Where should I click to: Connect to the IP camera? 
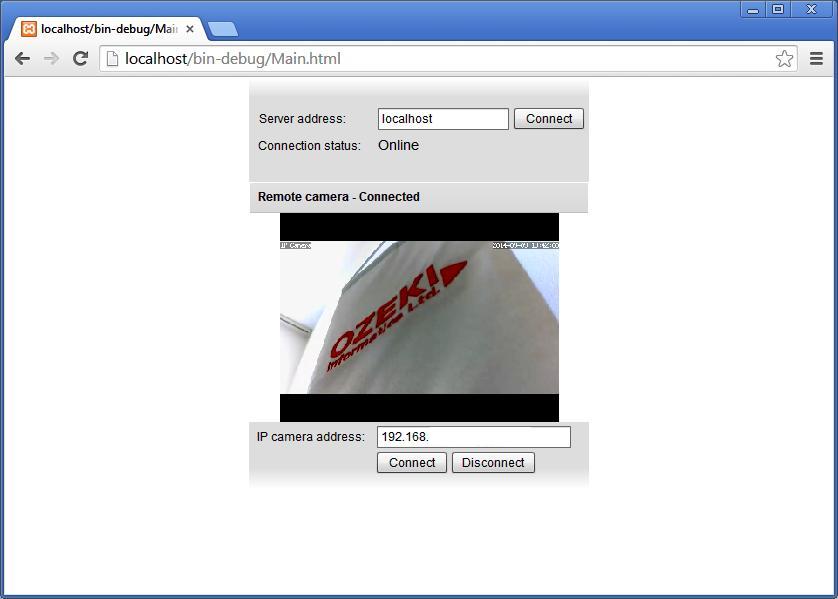click(412, 462)
